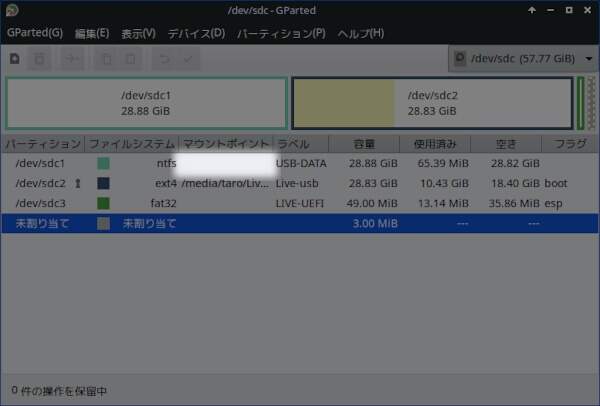Viewport: 600px width, 406px height.
Task: Select the thin green /dev/sdc3 strip in disk map
Action: (x=580, y=103)
